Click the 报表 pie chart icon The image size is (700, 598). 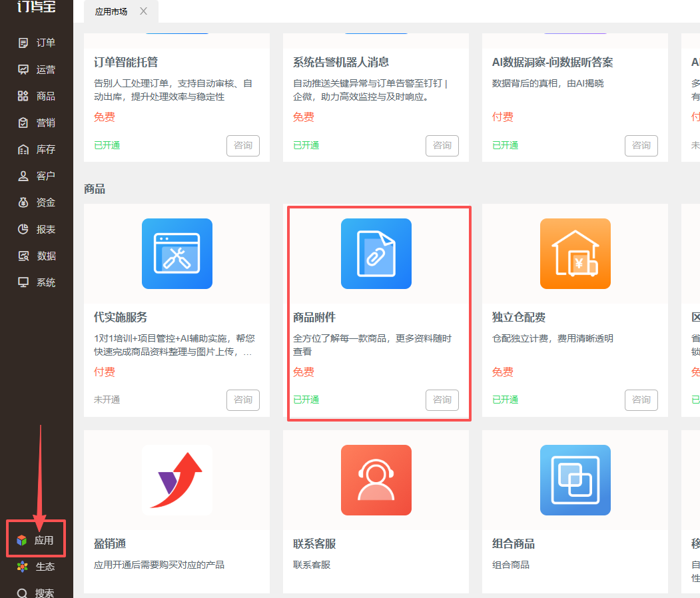click(23, 229)
